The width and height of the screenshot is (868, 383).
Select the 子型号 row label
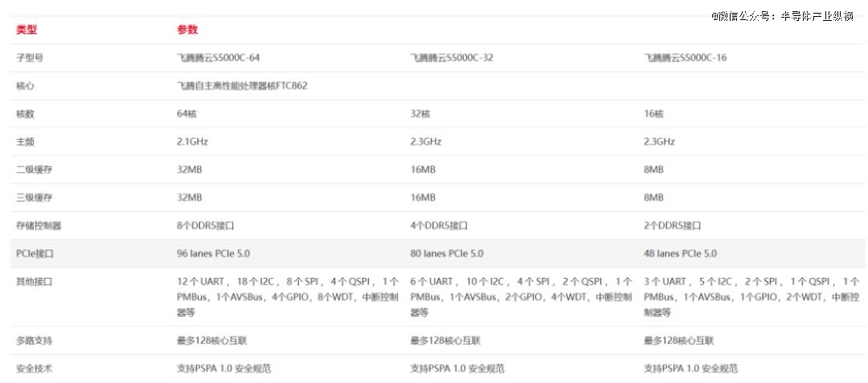[30, 58]
